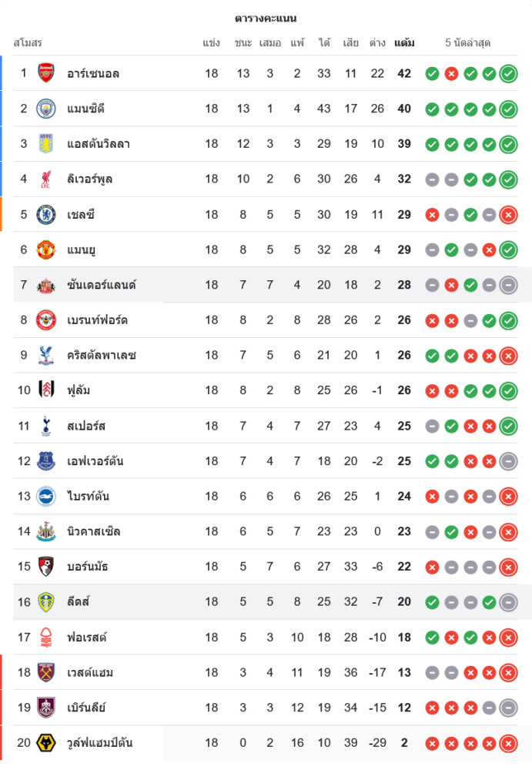Image resolution: width=532 pixels, height=770 pixels.
Task: Click the Aston Villa crest icon
Action: point(46,144)
